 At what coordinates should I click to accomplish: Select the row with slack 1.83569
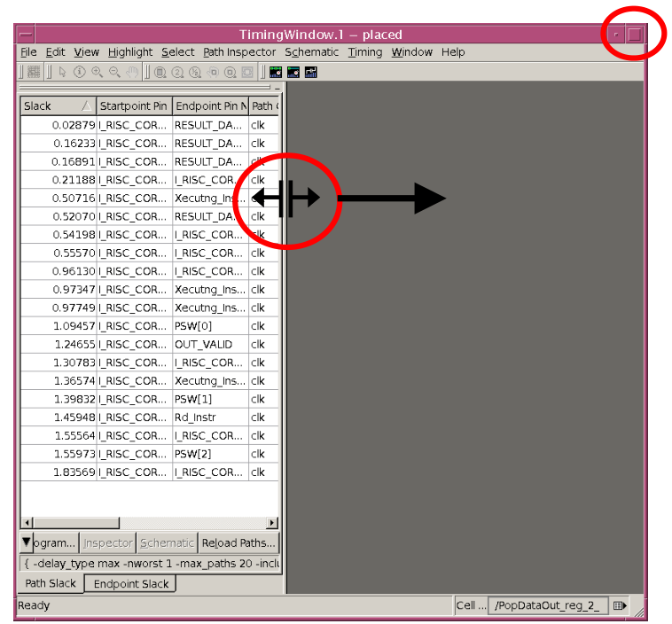pyautogui.click(x=150, y=472)
